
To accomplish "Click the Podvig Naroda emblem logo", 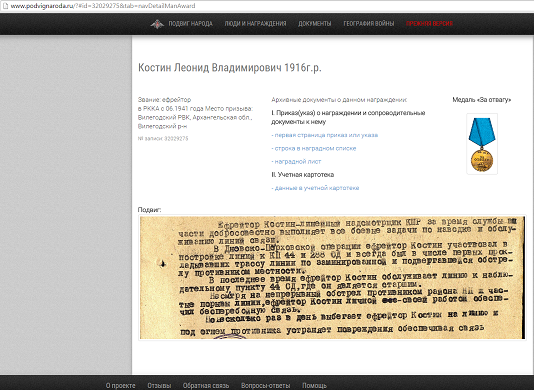I will tap(157, 24).
